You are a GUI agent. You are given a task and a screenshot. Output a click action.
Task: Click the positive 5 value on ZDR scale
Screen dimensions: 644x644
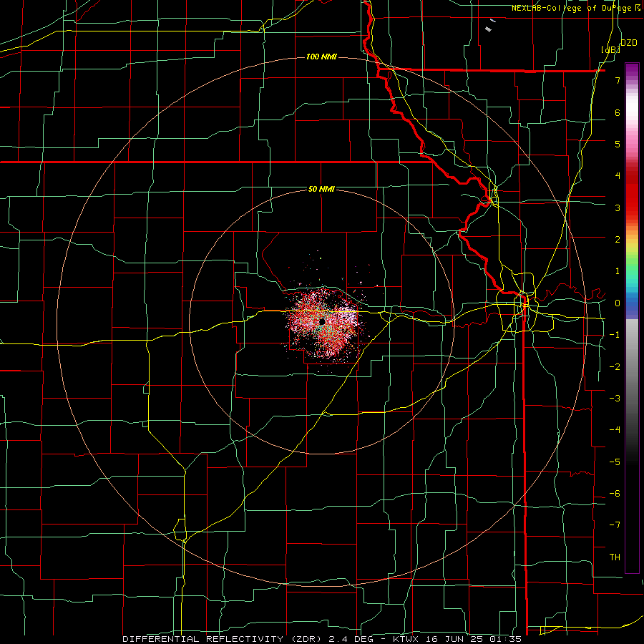[x=618, y=144]
